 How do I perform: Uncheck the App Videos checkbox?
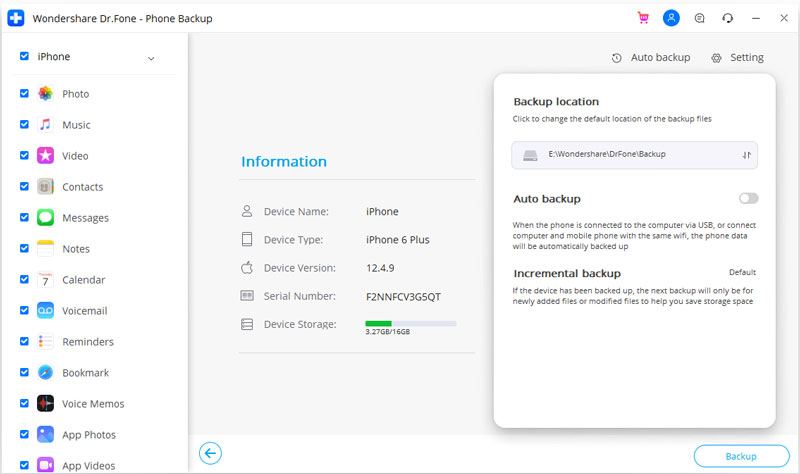click(24, 465)
